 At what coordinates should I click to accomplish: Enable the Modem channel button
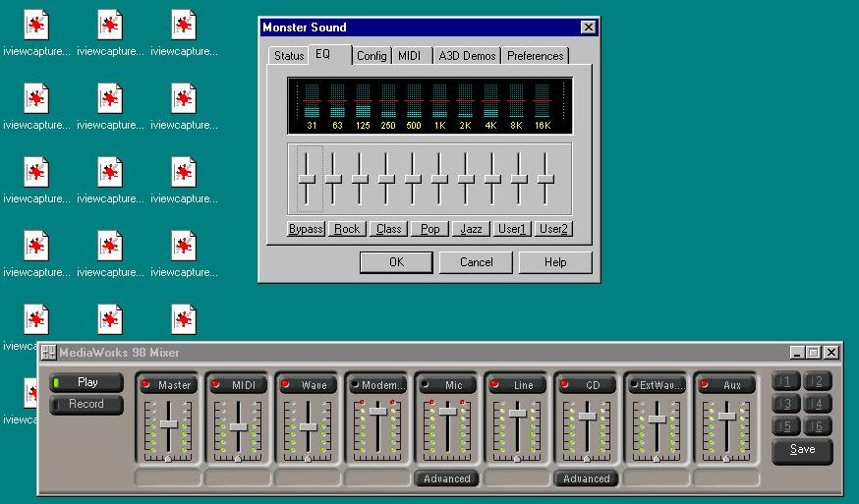pos(377,384)
